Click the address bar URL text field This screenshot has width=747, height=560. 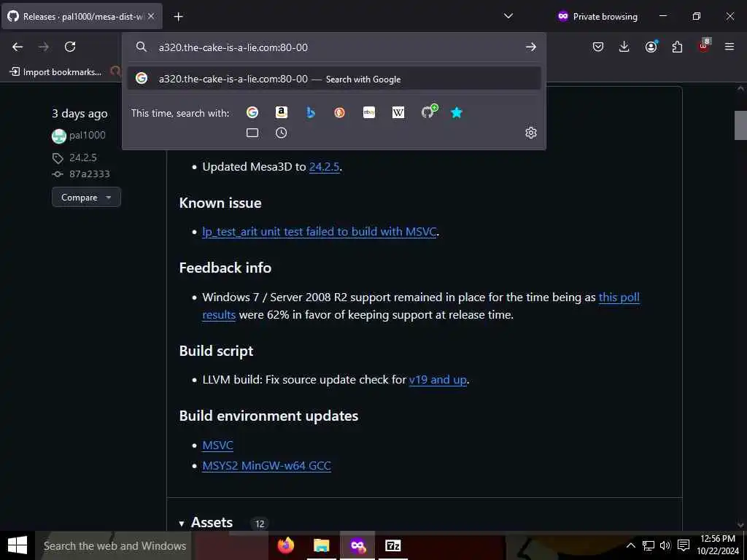(x=333, y=47)
